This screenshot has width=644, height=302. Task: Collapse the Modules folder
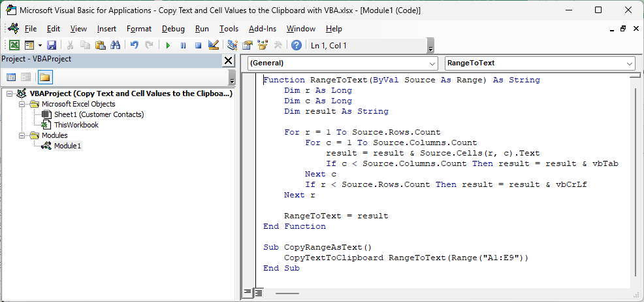tap(22, 135)
